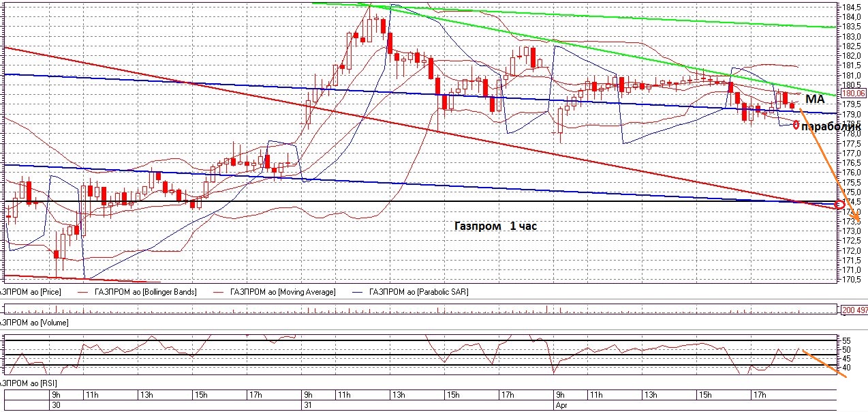Click the 183,5 price axis label
The image size is (868, 412).
coord(851,27)
